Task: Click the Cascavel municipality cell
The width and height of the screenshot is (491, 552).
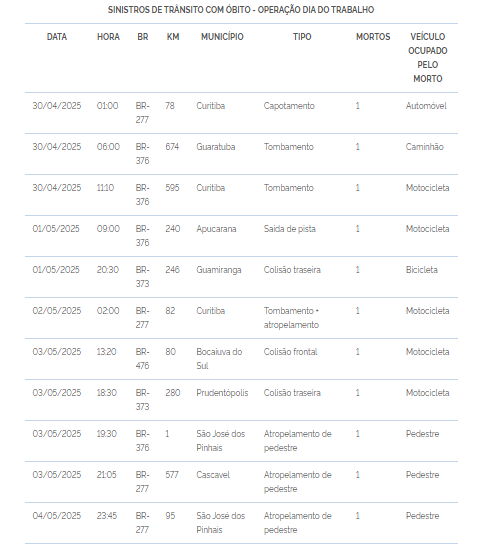Action: 213,475
